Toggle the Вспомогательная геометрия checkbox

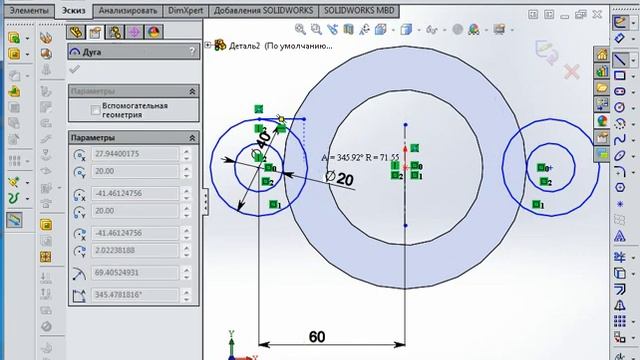(96, 110)
